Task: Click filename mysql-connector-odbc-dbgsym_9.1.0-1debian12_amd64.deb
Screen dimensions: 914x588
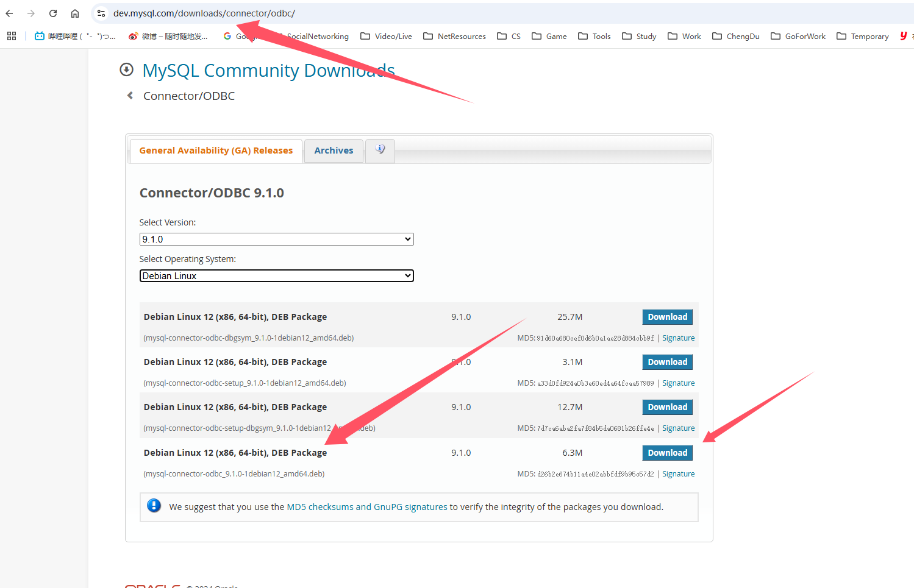Action: pyautogui.click(x=249, y=338)
